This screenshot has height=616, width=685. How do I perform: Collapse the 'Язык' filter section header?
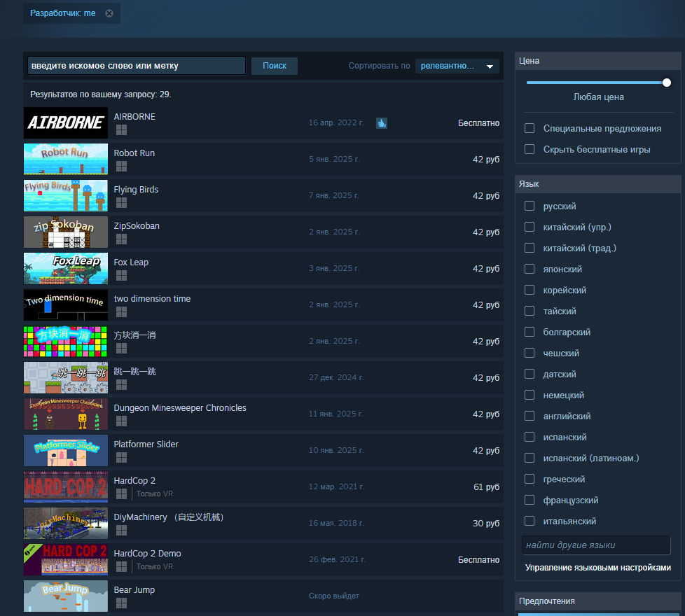point(598,184)
